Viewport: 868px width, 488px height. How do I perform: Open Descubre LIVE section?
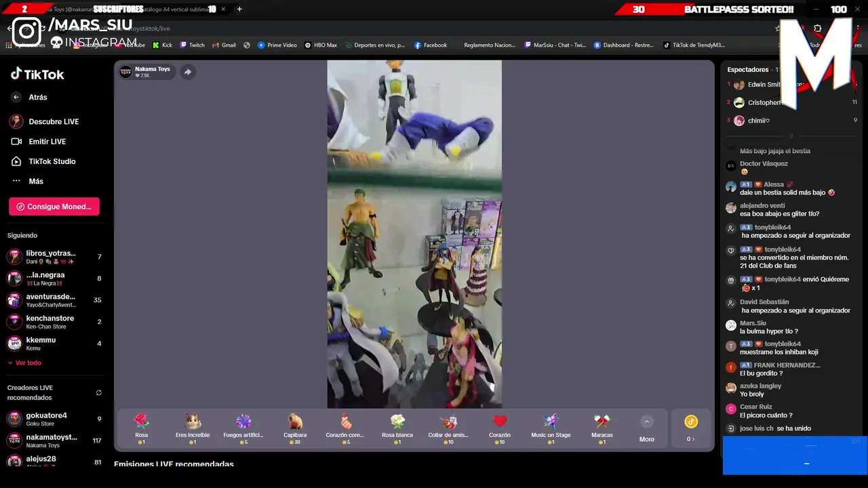(x=54, y=121)
